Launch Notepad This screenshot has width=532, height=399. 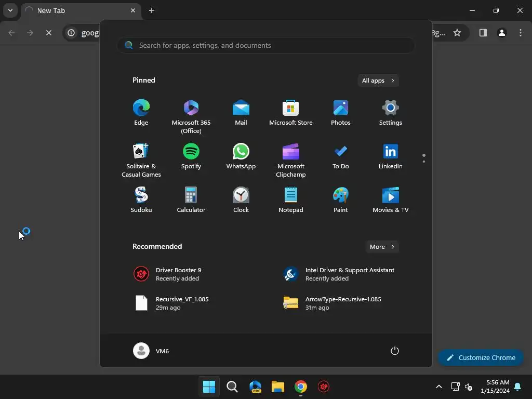(x=291, y=200)
